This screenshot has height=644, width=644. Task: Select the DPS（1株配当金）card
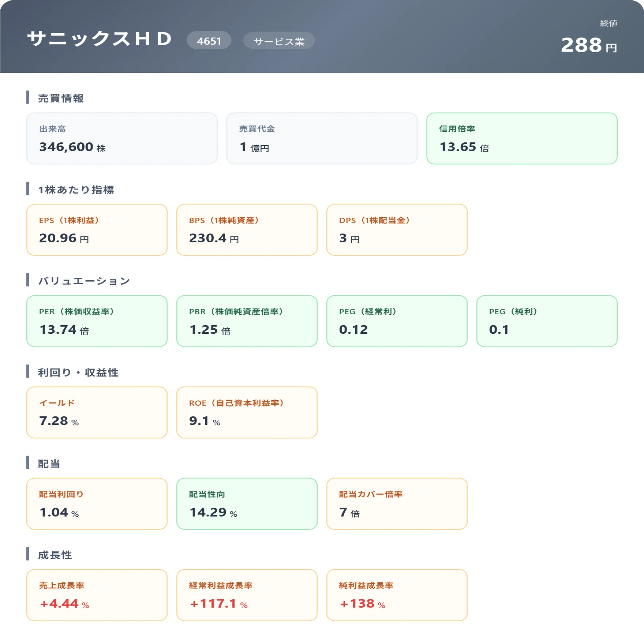click(397, 230)
